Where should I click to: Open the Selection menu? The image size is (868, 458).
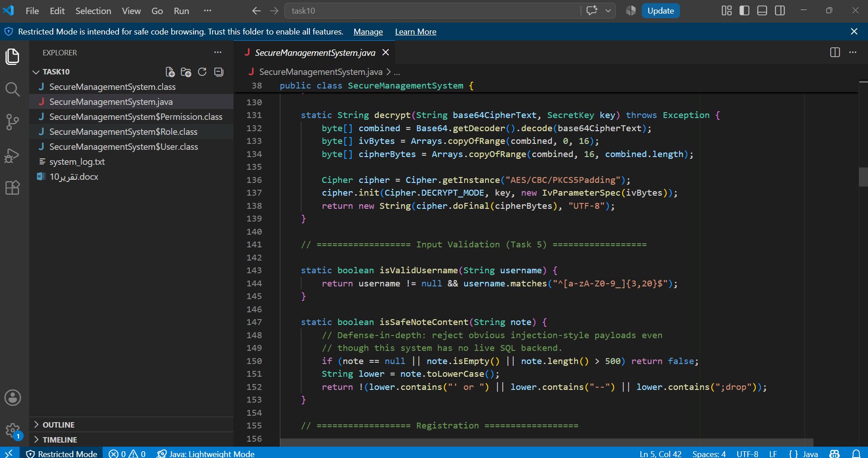coord(93,10)
